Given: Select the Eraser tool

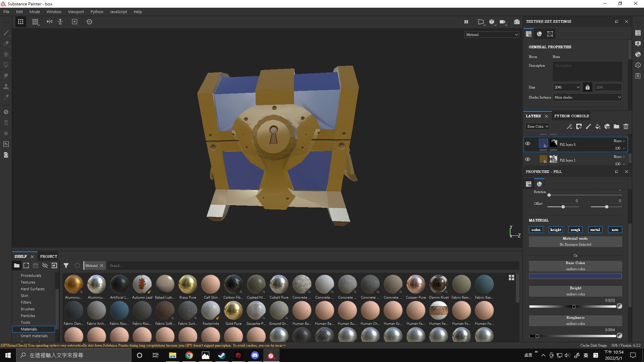Looking at the screenshot, I should point(6,44).
